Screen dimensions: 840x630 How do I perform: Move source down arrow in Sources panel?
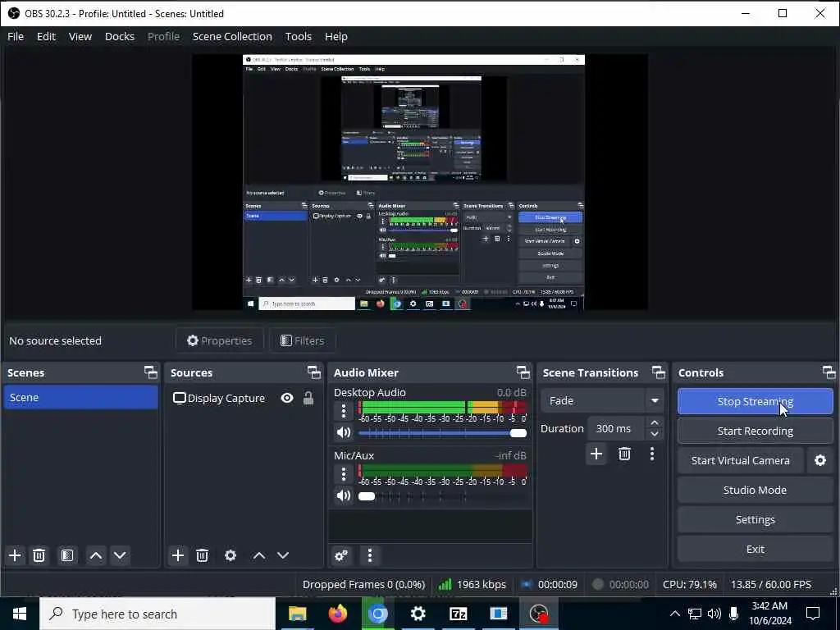coord(283,555)
